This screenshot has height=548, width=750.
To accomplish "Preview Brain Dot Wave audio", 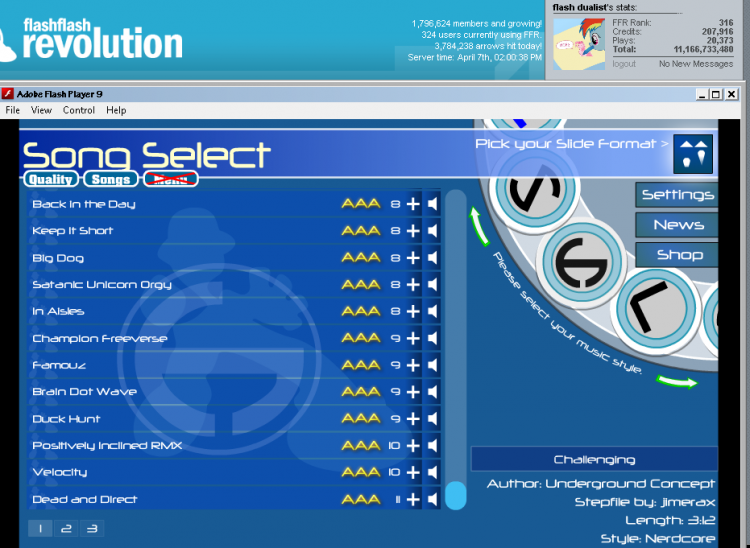I will (x=432, y=392).
